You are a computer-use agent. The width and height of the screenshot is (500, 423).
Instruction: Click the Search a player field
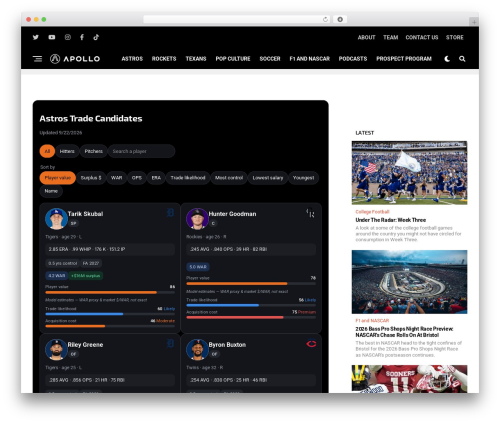(x=141, y=151)
